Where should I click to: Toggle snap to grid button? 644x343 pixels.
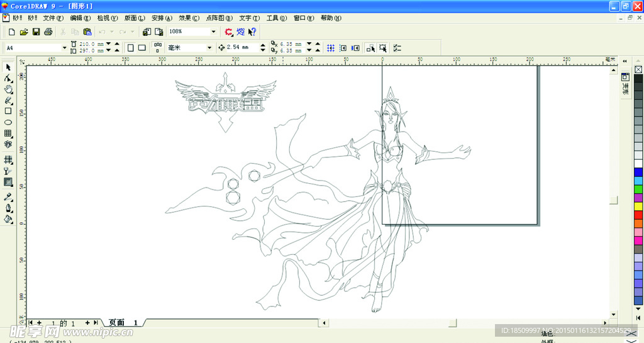330,48
